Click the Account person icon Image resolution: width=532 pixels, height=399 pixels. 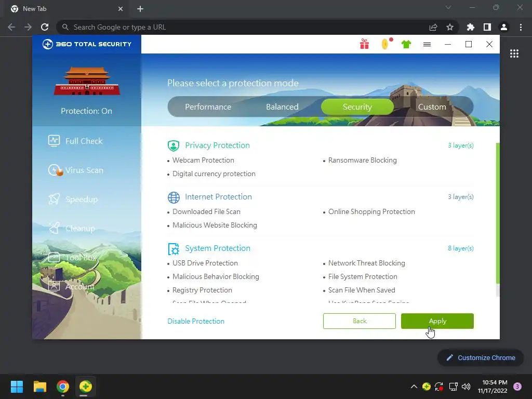coord(54,286)
